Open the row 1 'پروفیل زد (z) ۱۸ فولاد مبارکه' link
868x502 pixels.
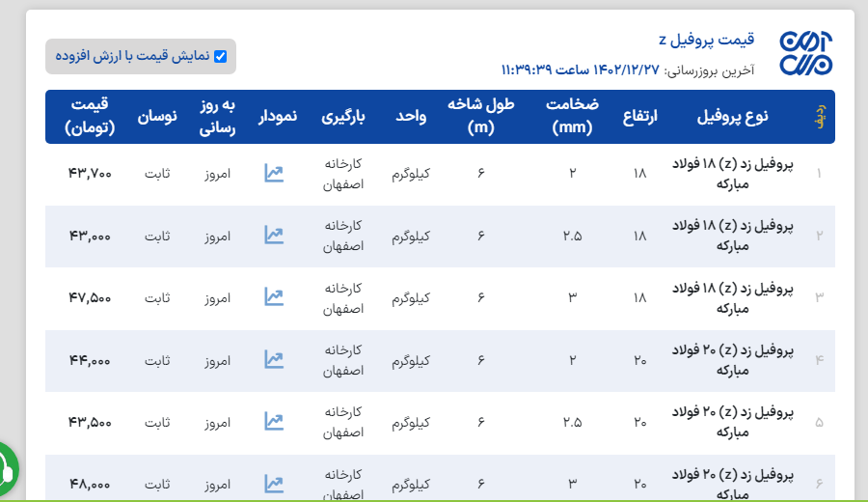click(x=732, y=174)
